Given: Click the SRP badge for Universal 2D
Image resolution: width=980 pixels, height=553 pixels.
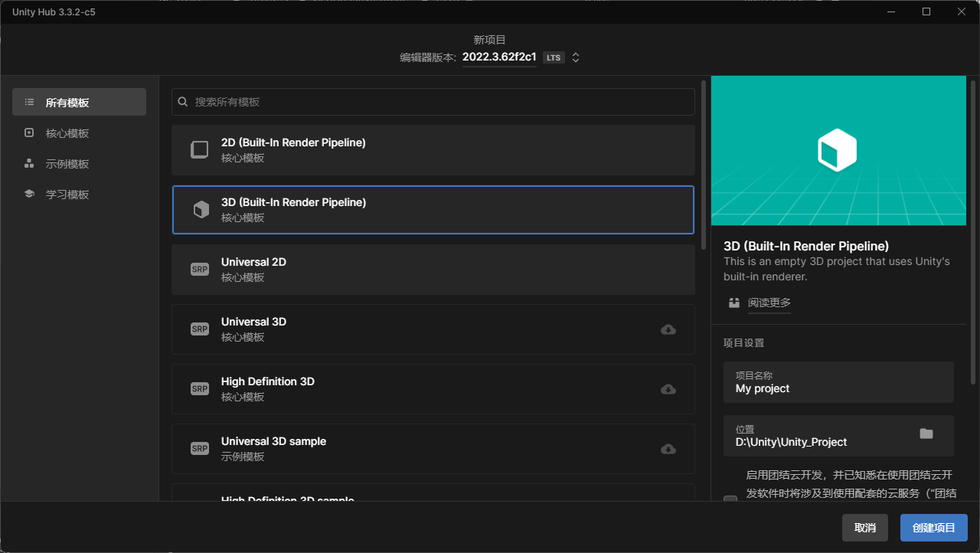Looking at the screenshot, I should [x=200, y=270].
